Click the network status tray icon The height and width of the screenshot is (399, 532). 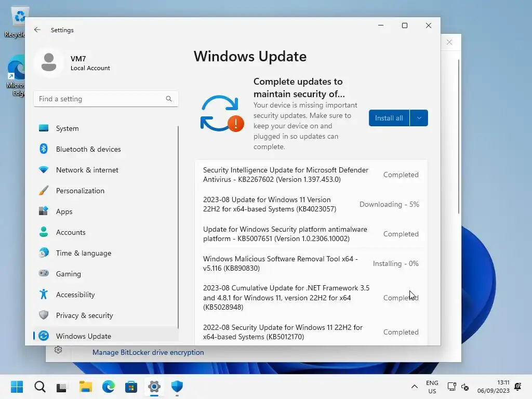[x=451, y=387]
